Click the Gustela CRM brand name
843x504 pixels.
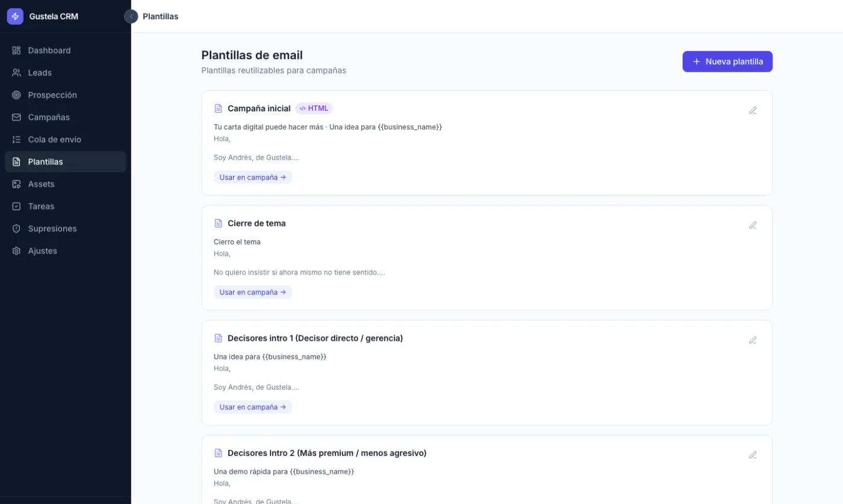tap(54, 17)
